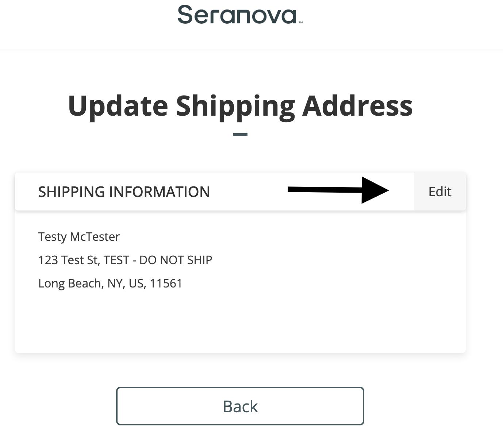Click the horizontal separator line below the logo
This screenshot has width=503, height=448.
coord(251,50)
